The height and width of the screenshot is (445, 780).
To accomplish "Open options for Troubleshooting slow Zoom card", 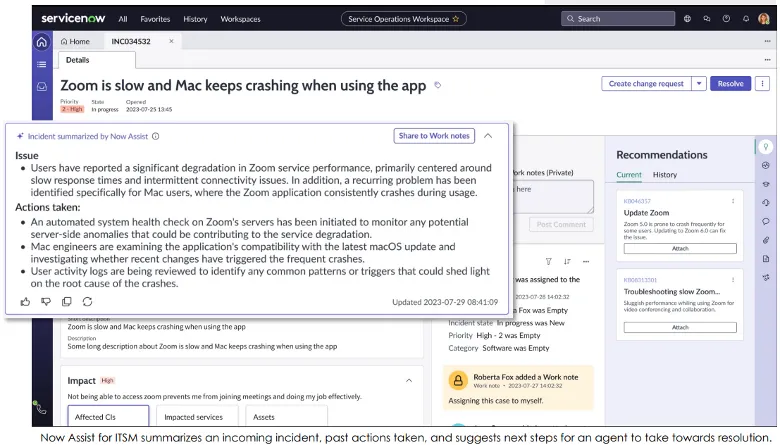I will [x=733, y=280].
